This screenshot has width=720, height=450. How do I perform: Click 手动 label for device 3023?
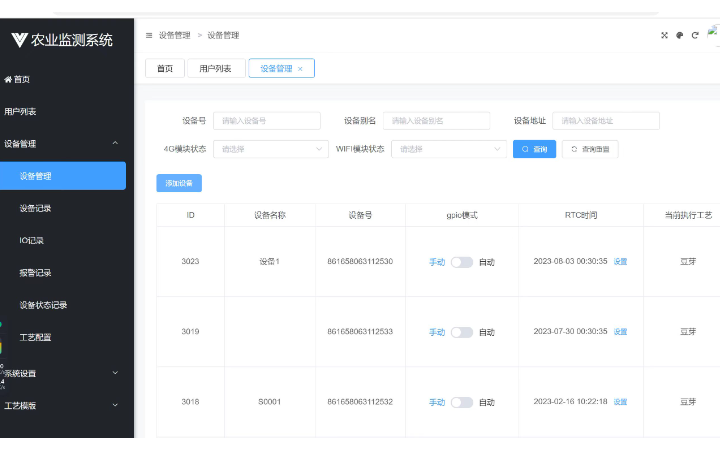tap(437, 262)
